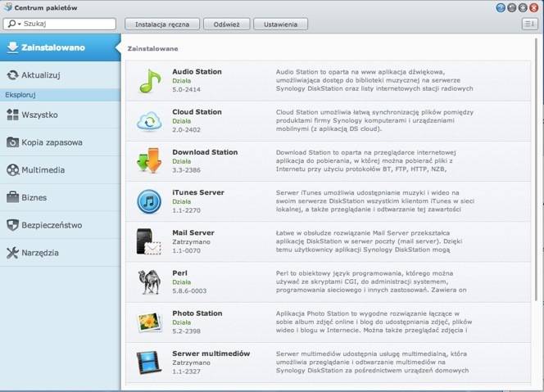Click the Szukaj search field
Screen dimensions: 544x392
coord(60,24)
